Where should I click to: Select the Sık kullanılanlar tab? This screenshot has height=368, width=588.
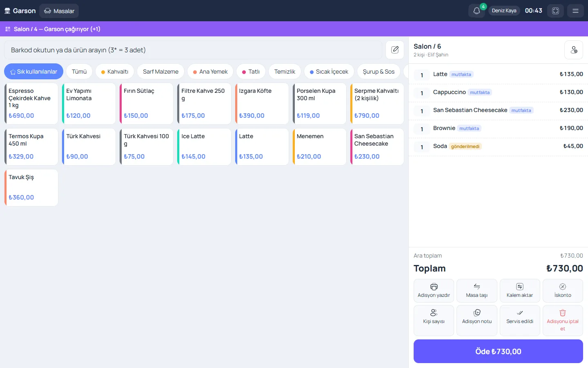point(33,72)
